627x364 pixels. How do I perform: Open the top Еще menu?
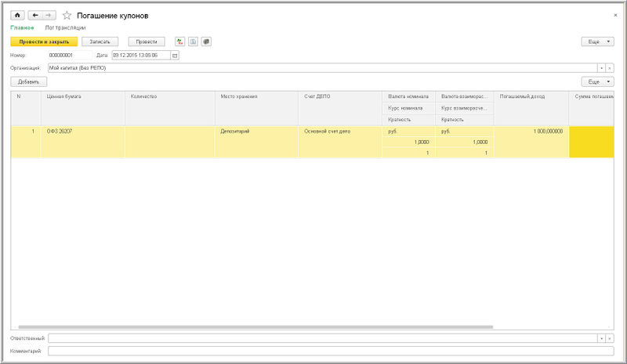pos(597,41)
